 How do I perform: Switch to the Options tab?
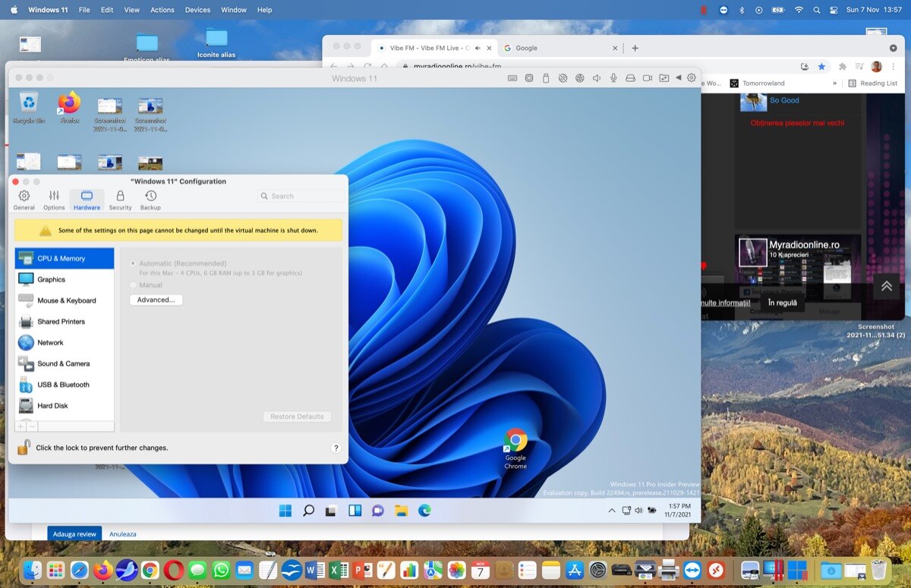(x=54, y=200)
